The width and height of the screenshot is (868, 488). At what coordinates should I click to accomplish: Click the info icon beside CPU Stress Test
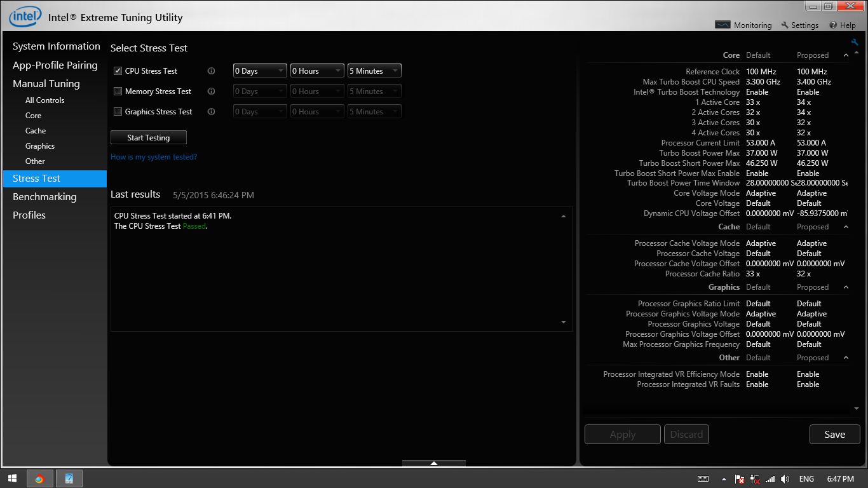[212, 71]
